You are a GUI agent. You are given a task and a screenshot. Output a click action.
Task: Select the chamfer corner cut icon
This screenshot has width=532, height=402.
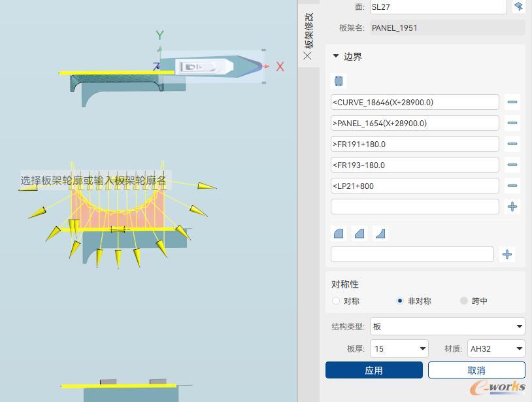point(359,233)
